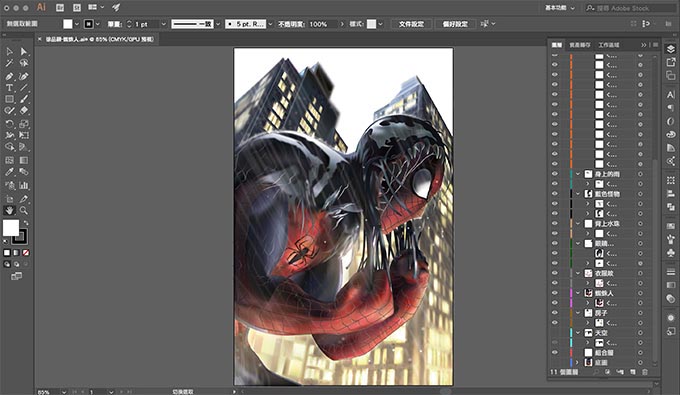Click the 文件設定 button
The height and width of the screenshot is (395, 680).
click(411, 24)
